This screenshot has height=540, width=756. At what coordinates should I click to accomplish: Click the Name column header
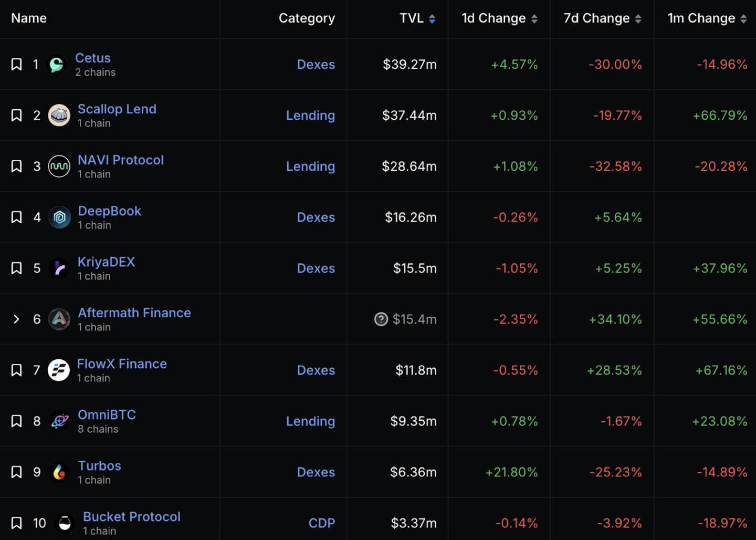point(29,18)
